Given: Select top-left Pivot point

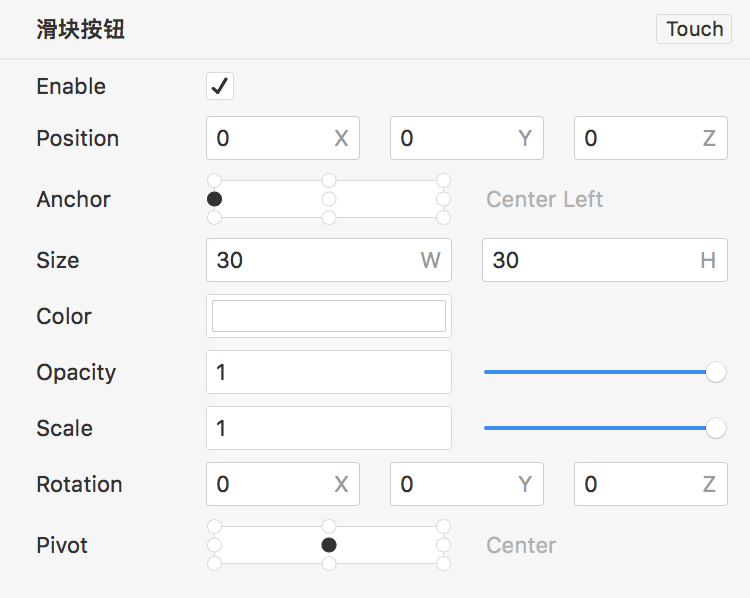Looking at the screenshot, I should (x=214, y=527).
